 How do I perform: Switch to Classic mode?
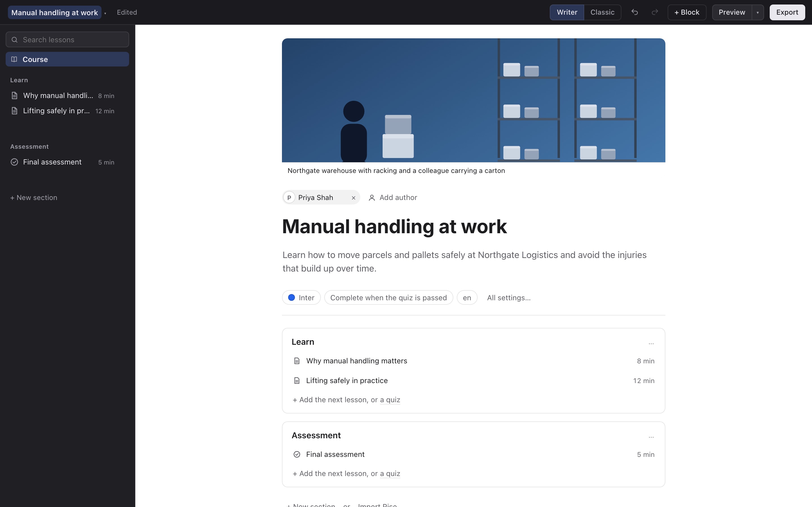pyautogui.click(x=602, y=12)
